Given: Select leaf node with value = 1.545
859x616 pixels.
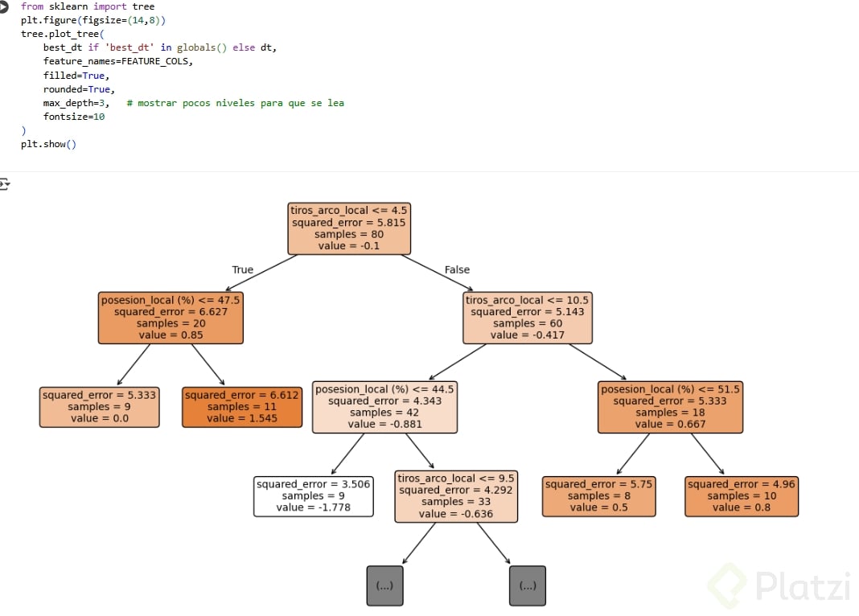Looking at the screenshot, I should pos(241,407).
